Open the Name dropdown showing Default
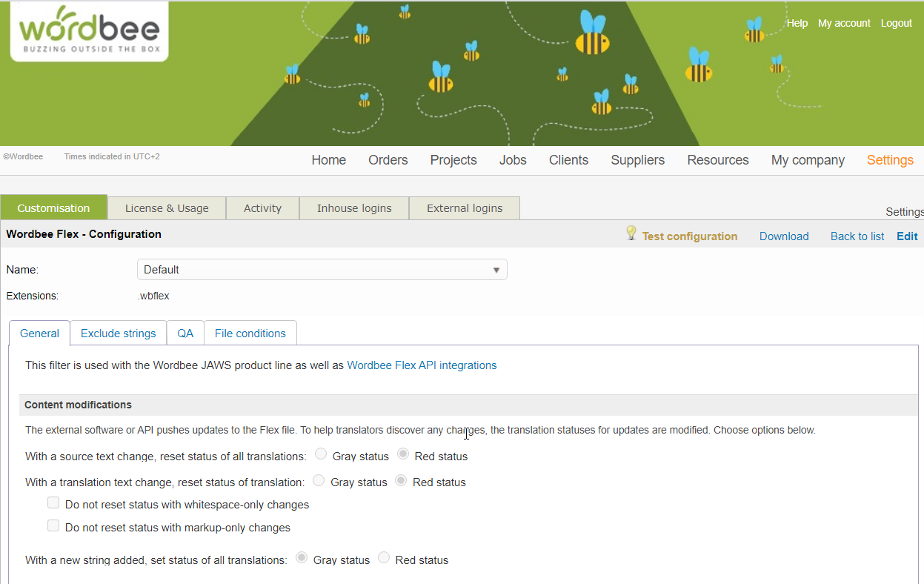 (x=322, y=270)
